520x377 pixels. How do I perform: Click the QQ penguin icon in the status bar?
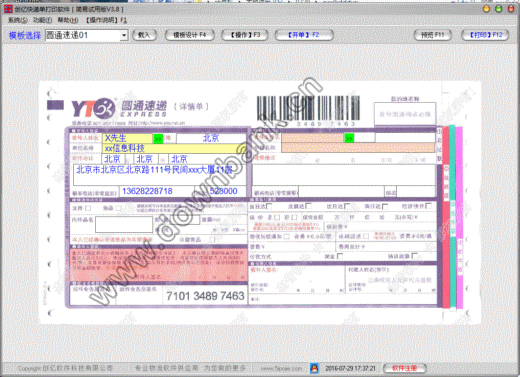[x=314, y=368]
